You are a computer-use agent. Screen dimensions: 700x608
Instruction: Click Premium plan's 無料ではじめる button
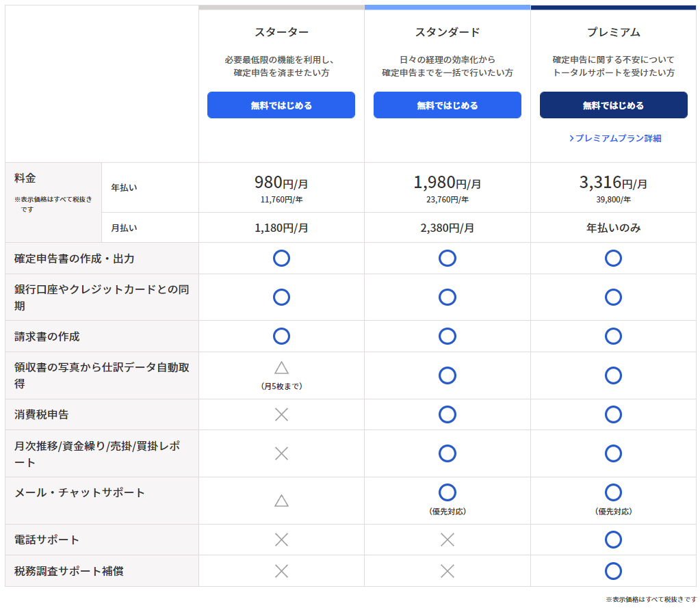613,105
